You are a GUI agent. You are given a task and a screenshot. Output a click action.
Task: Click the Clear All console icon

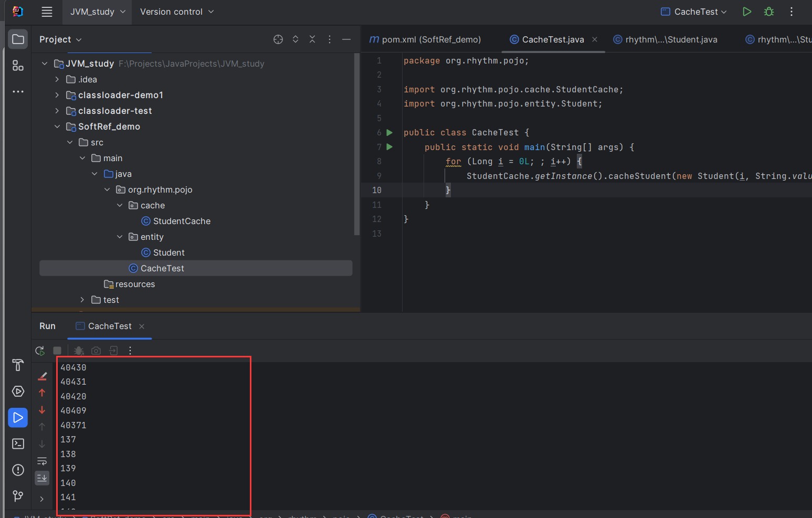click(43, 376)
